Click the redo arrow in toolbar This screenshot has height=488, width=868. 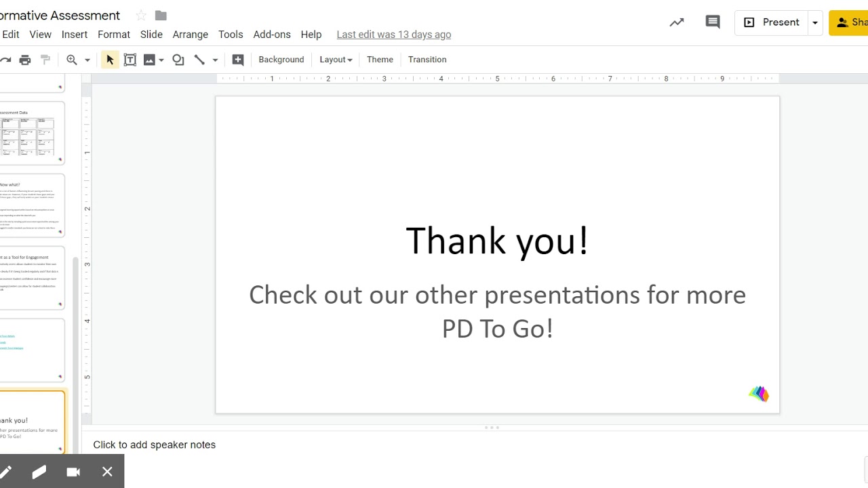pyautogui.click(x=5, y=60)
